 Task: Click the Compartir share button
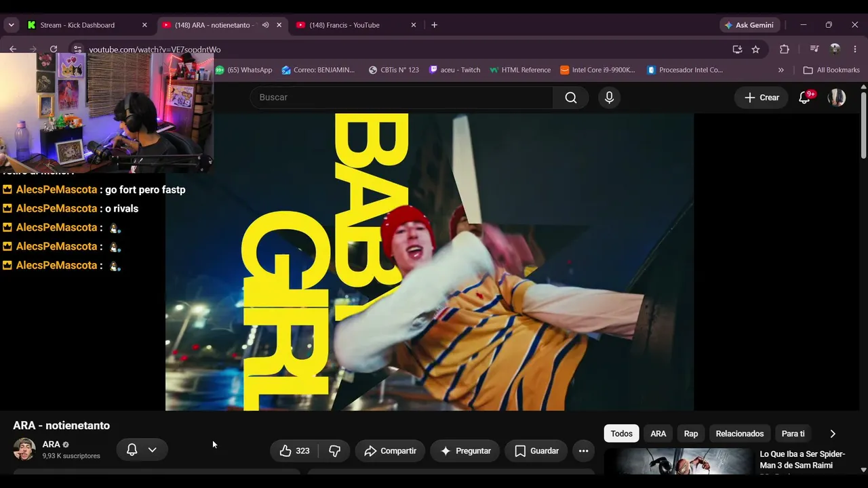click(390, 451)
